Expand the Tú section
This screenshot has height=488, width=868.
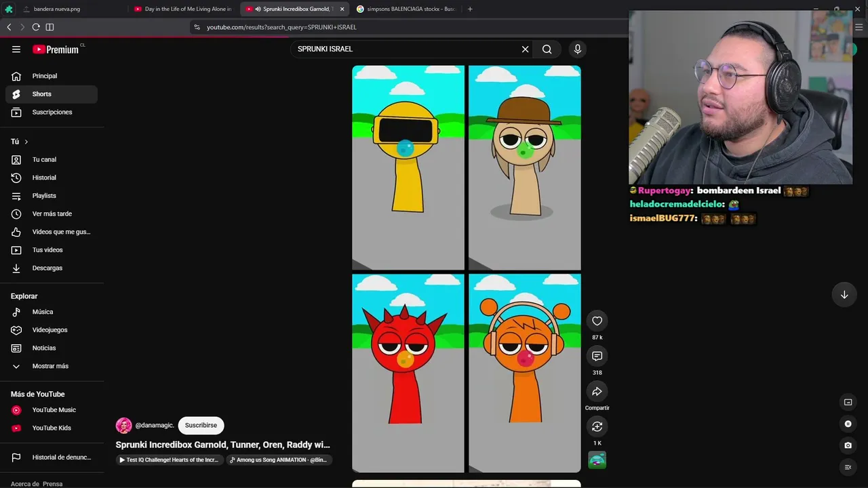coord(20,142)
